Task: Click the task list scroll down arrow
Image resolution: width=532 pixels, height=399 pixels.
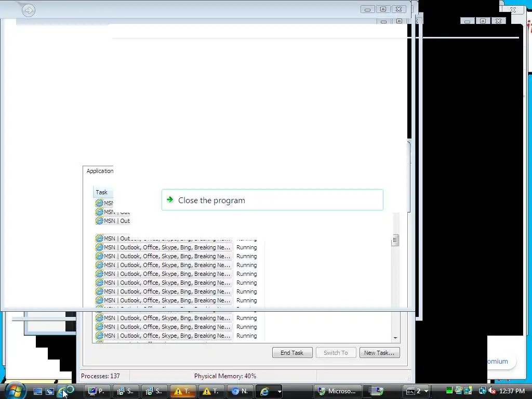Action: pos(395,338)
